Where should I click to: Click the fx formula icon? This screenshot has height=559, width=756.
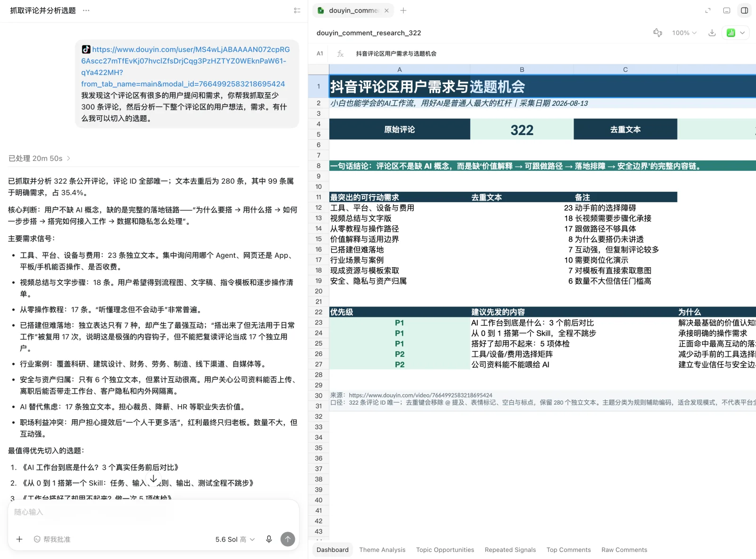point(340,54)
